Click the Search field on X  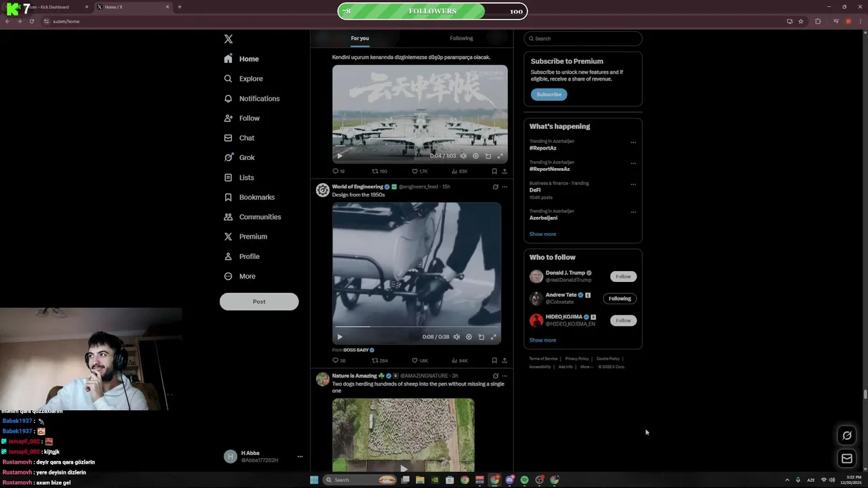coord(583,39)
